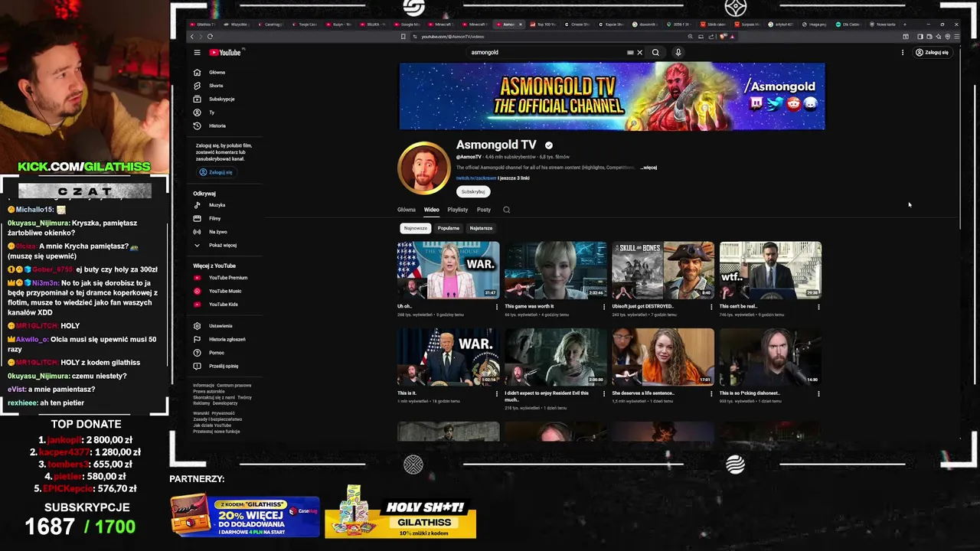Switch to the Google browser tab

(407, 24)
